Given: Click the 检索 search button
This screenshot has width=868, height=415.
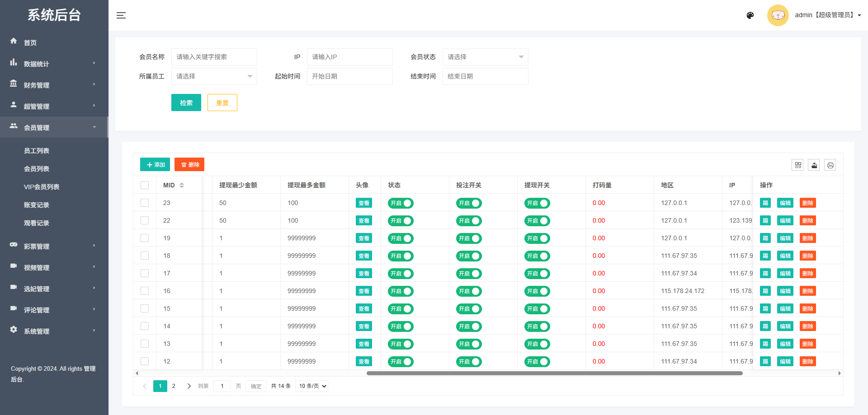Looking at the screenshot, I should [186, 103].
